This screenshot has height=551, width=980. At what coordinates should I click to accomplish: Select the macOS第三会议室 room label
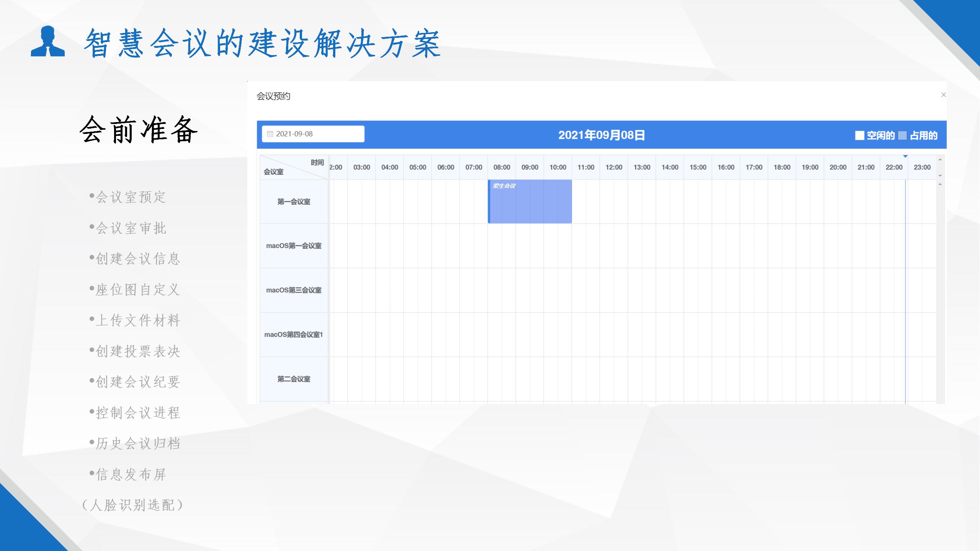[294, 290]
